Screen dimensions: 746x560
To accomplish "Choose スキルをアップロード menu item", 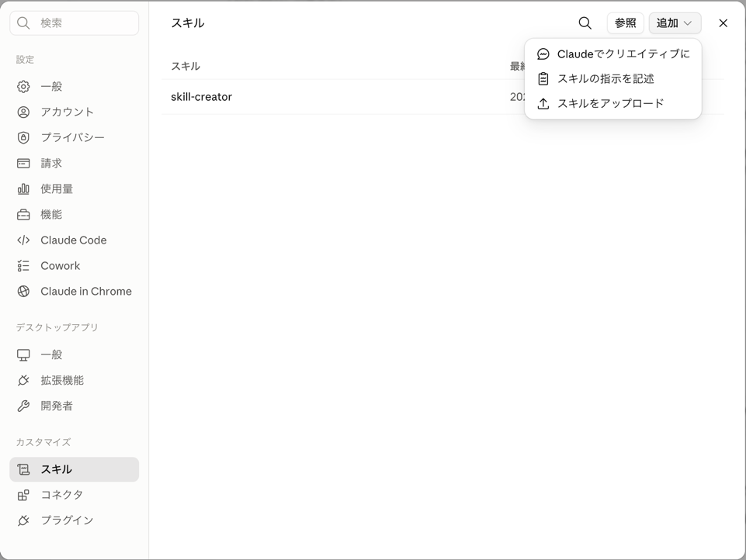I will (x=612, y=104).
